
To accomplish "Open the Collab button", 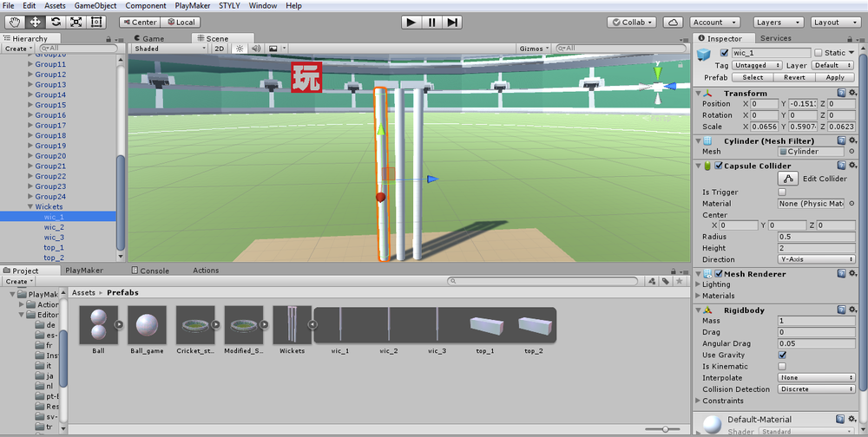I will [632, 23].
